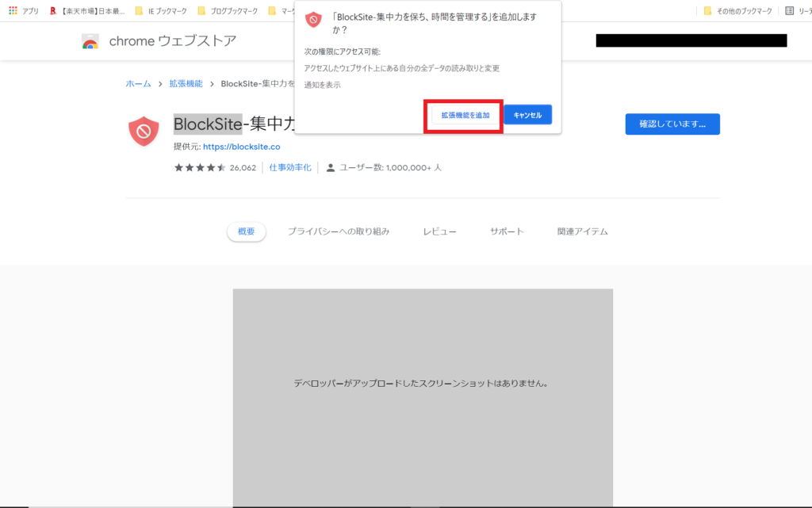Click the 26,062 review count
812x508 pixels.
243,167
